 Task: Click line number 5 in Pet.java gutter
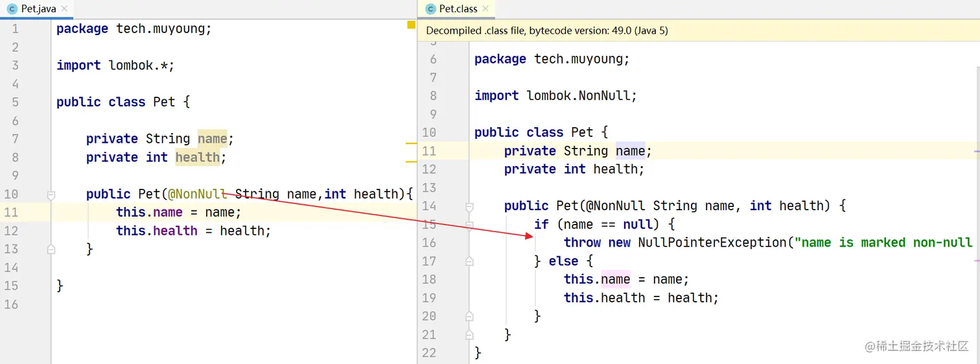pyautogui.click(x=15, y=102)
